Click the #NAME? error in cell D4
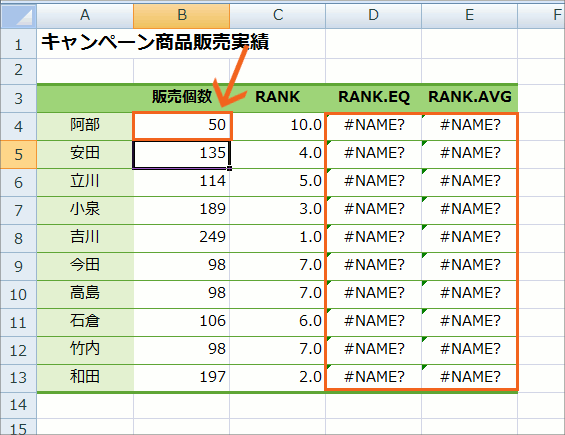 (x=374, y=125)
